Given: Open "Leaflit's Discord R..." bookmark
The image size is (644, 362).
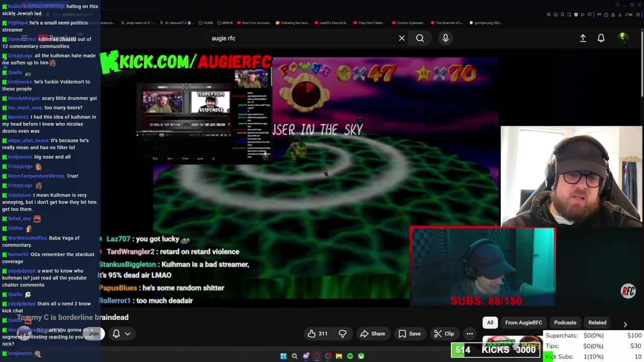Looking at the screenshot, I should [x=331, y=23].
